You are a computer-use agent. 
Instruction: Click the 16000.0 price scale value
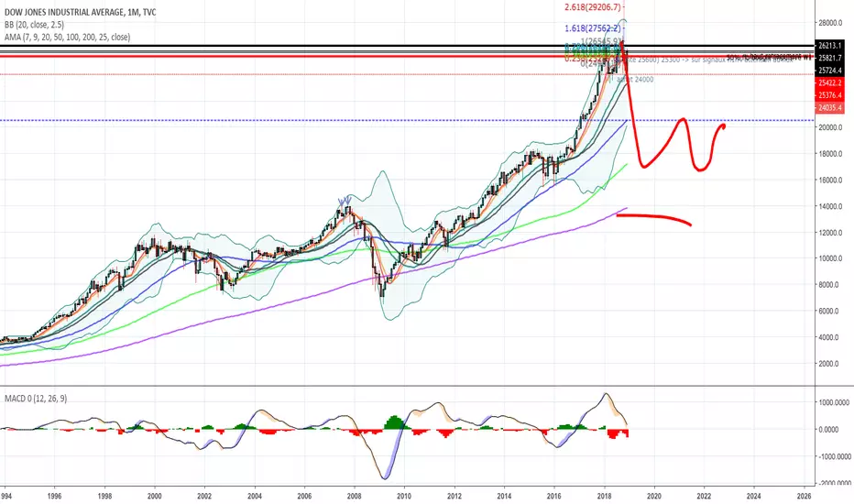coord(830,180)
